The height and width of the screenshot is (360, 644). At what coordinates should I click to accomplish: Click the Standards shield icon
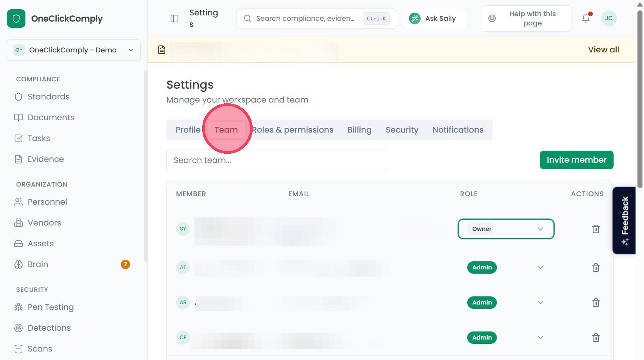click(18, 97)
